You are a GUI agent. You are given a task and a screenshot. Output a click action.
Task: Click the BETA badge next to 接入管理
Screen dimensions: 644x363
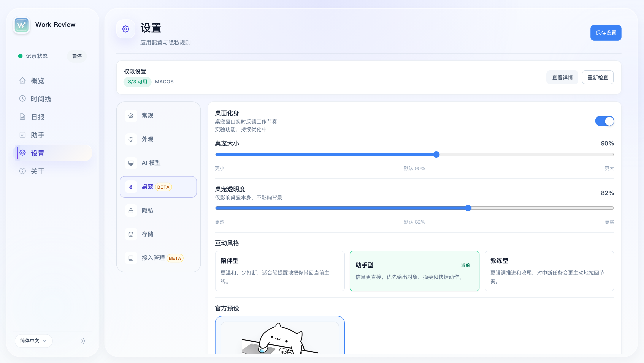(x=175, y=258)
